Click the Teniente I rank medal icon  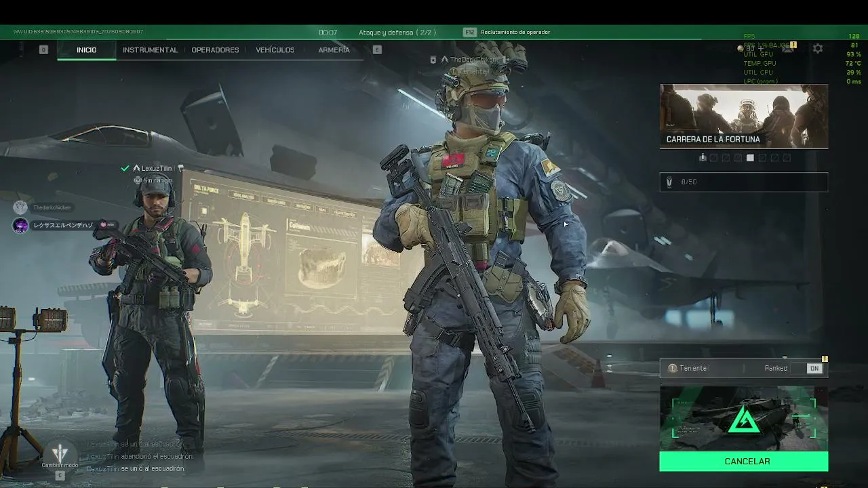click(673, 368)
